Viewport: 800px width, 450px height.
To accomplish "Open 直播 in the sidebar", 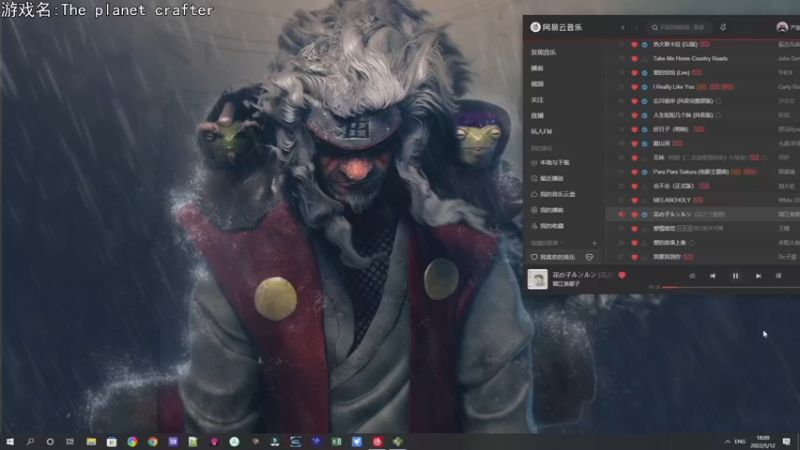I will pyautogui.click(x=537, y=116).
